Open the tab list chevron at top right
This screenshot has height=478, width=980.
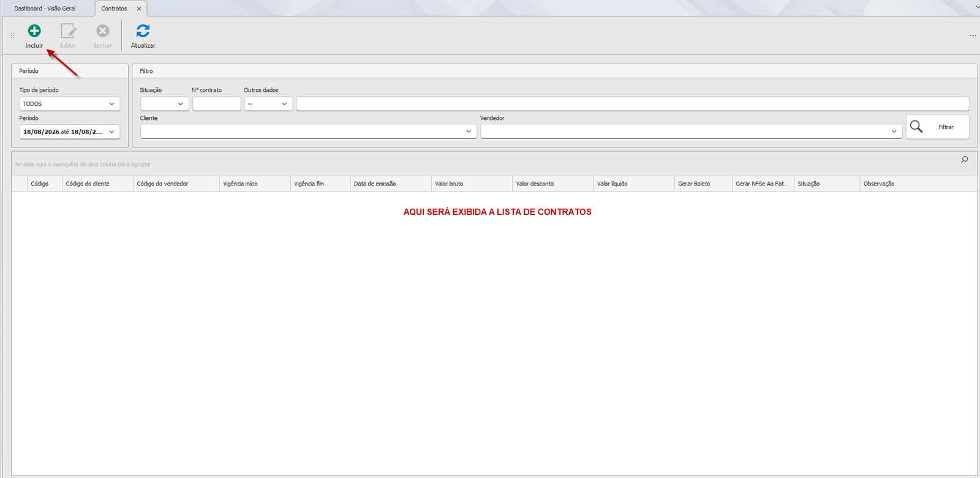coord(977,7)
